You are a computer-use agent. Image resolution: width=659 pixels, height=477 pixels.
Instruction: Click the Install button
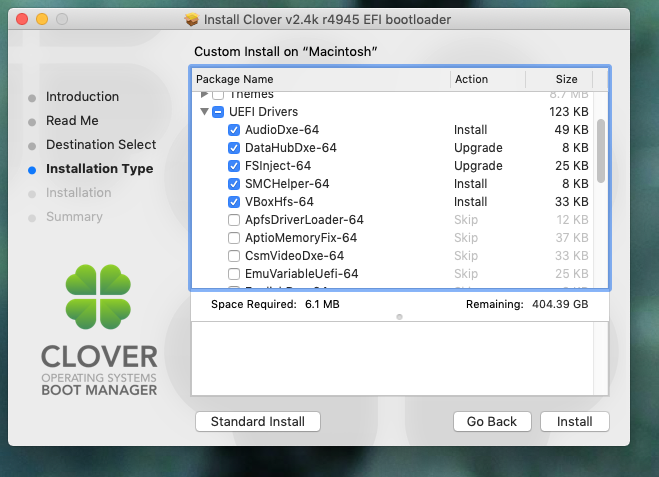(575, 422)
